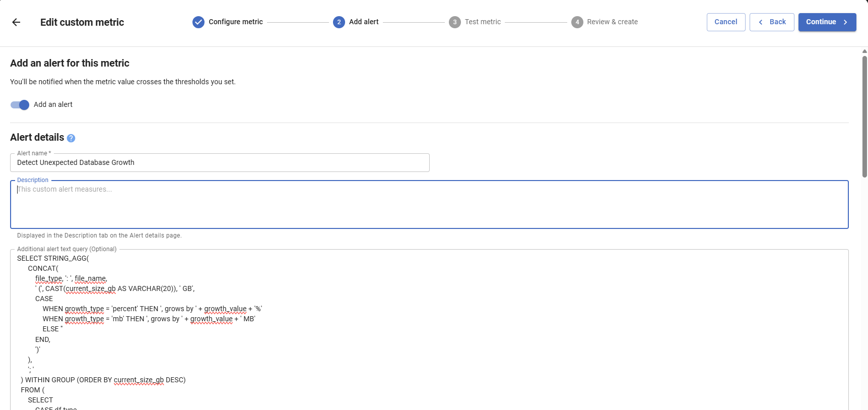Click the back arrow beside Edit custom metric
The height and width of the screenshot is (410, 868).
click(17, 22)
